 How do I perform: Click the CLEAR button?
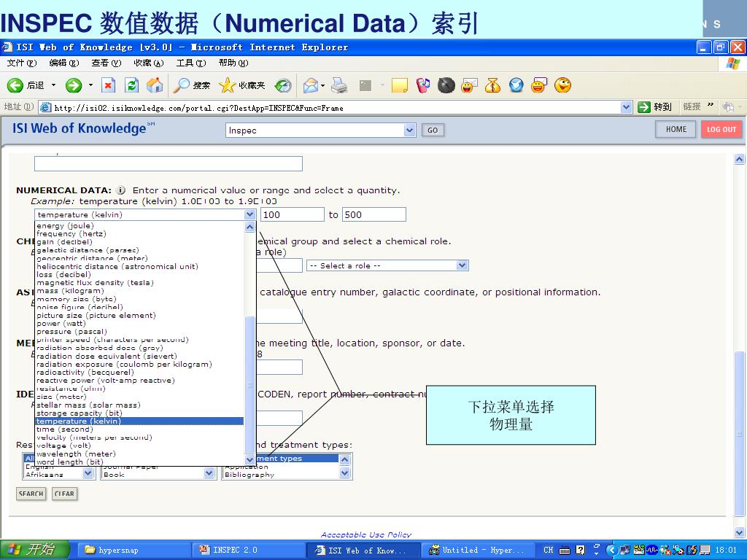[64, 494]
